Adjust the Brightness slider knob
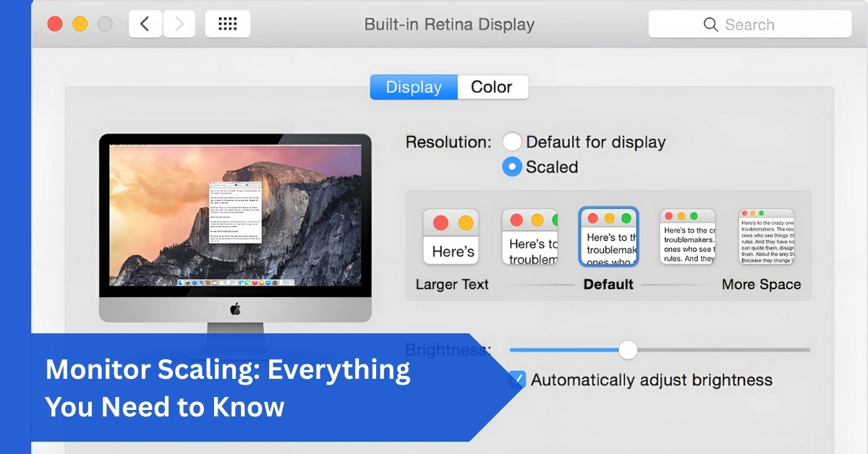This screenshot has height=454, width=868. (628, 350)
